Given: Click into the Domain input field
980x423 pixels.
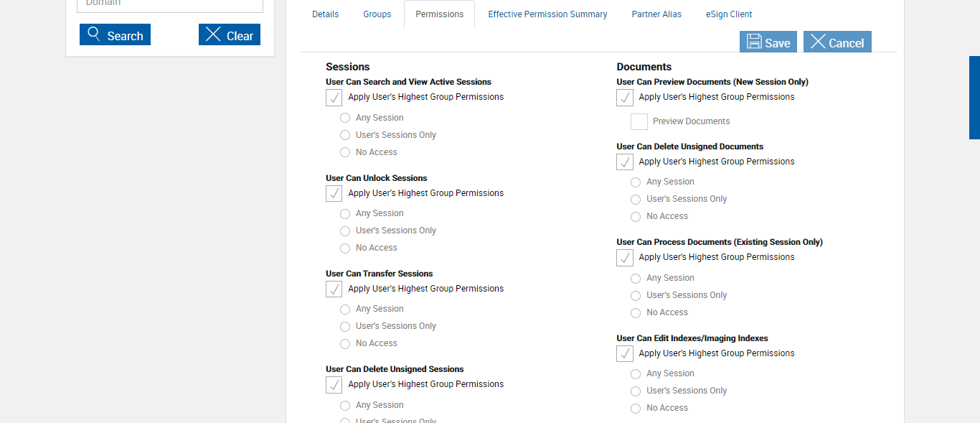Looking at the screenshot, I should 170,4.
